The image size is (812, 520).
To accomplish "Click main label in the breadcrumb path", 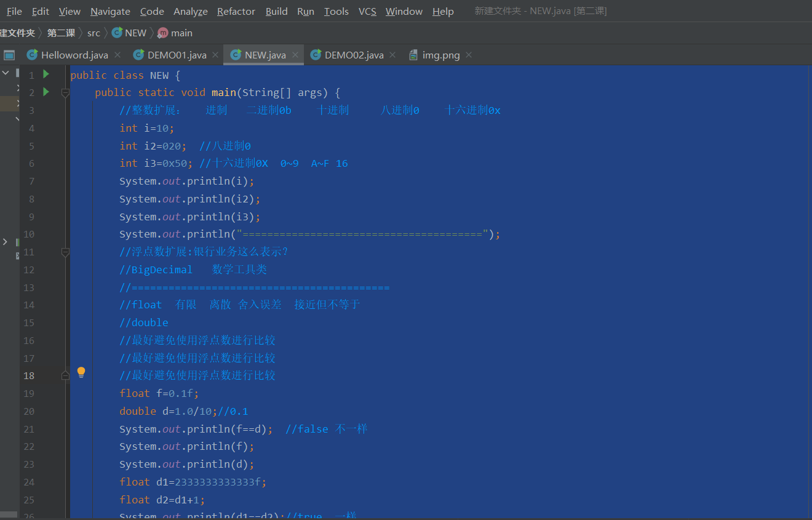I will [181, 33].
